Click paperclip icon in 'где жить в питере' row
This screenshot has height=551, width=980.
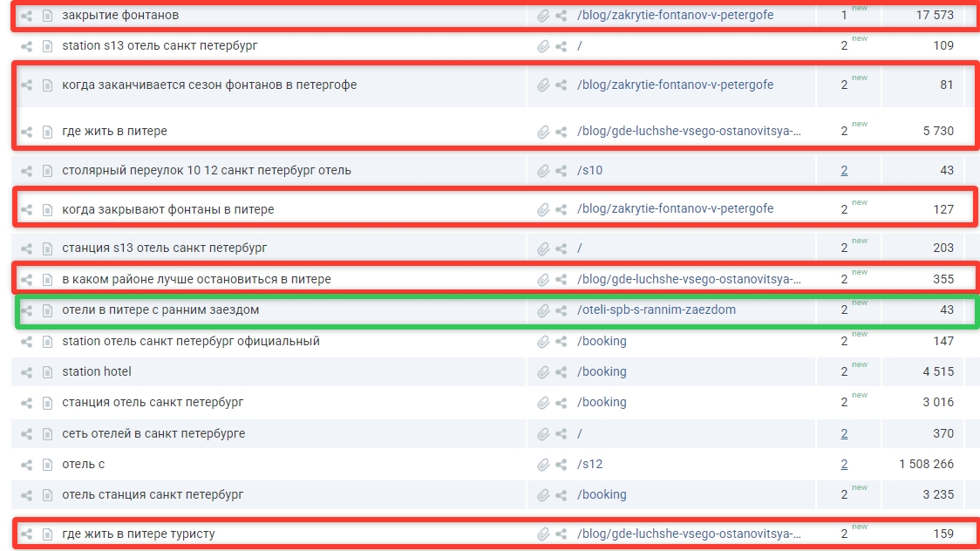coord(543,132)
